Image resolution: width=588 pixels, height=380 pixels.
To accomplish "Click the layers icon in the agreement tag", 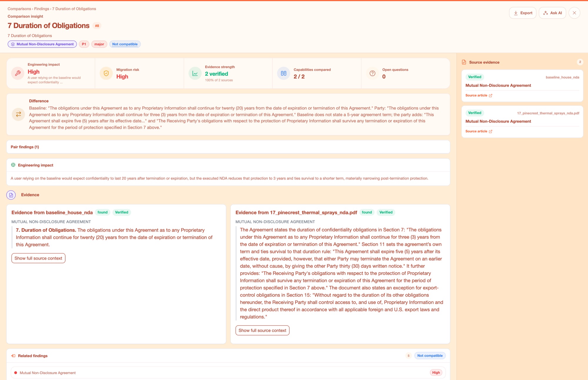I will pos(13,44).
